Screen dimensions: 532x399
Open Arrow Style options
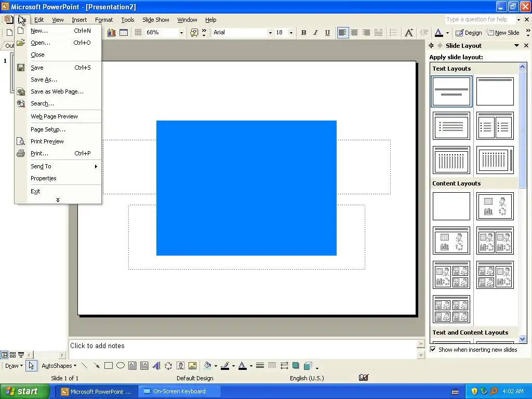[x=284, y=366]
